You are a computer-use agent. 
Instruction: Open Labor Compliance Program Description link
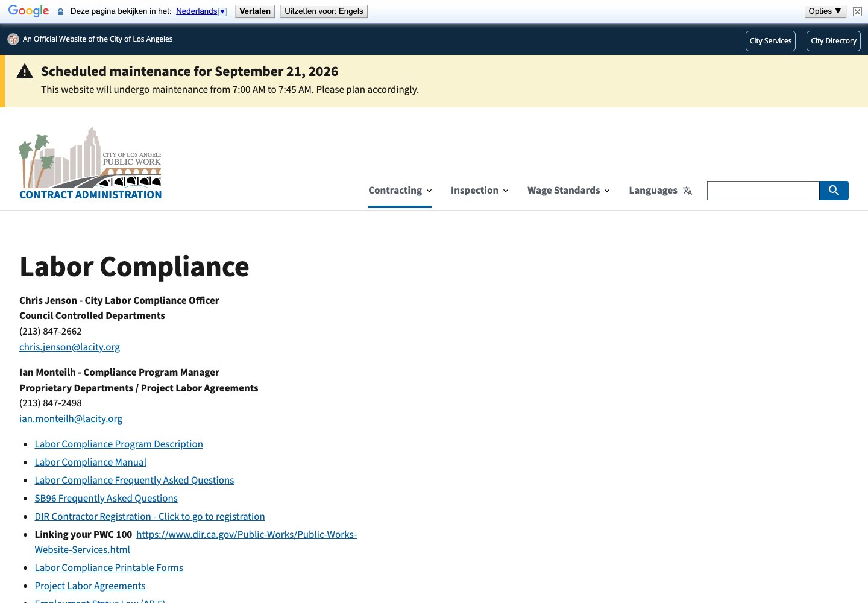pos(119,444)
